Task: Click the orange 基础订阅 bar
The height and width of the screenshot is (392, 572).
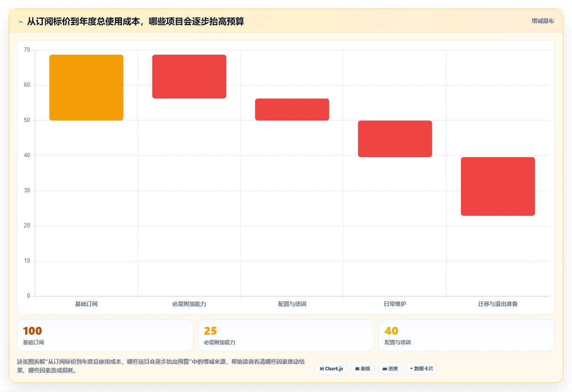Action: click(86, 88)
